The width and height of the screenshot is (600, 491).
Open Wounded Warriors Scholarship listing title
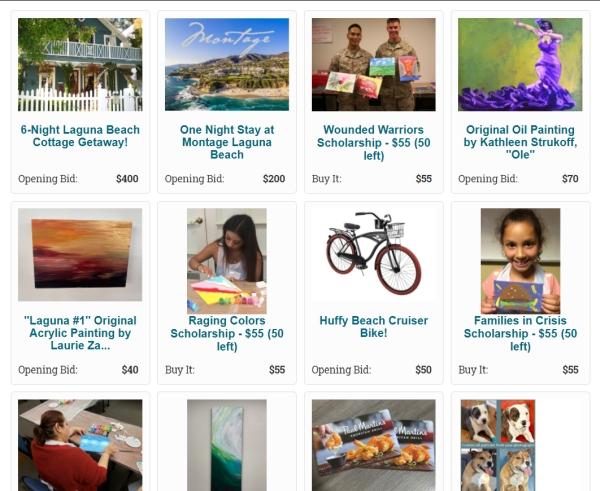[x=373, y=142]
